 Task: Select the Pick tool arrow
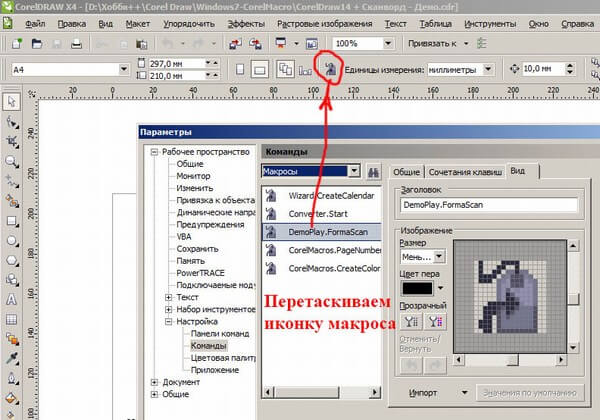pyautogui.click(x=11, y=102)
